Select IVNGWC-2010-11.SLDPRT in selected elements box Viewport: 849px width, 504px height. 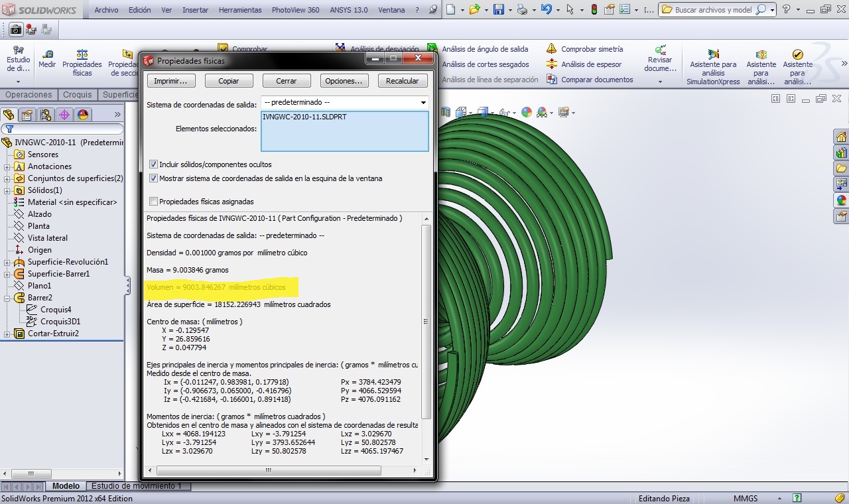coord(304,117)
